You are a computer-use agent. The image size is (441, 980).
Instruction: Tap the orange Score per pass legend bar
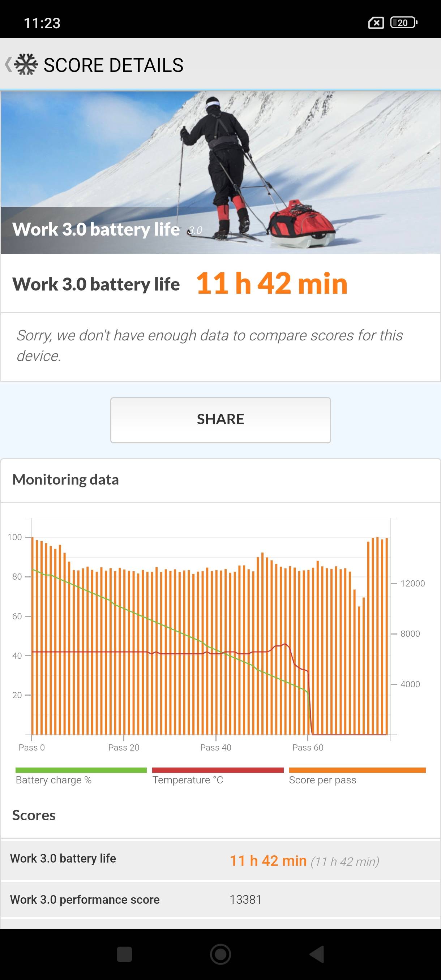(x=357, y=770)
